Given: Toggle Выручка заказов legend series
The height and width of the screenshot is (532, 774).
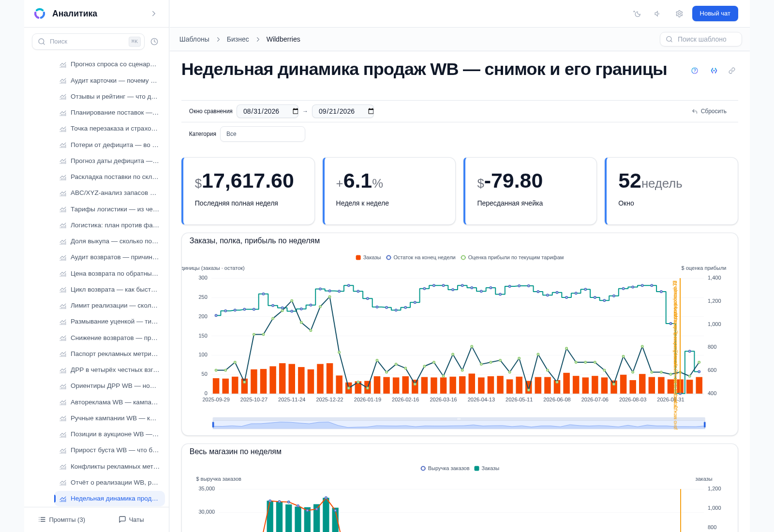Looking at the screenshot, I should 445,468.
